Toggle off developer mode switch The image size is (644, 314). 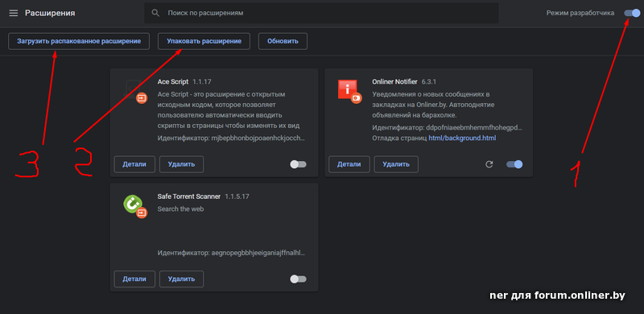pos(632,13)
